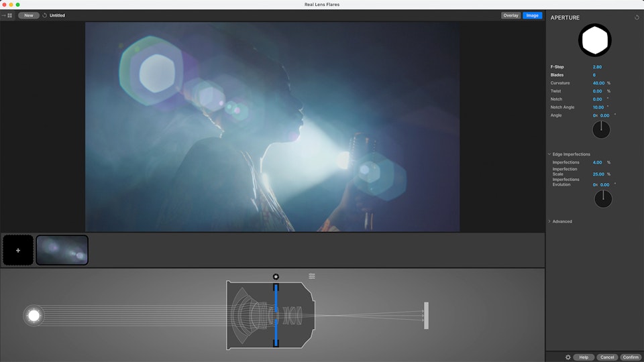The width and height of the screenshot is (644, 362).
Task: Click the Imperfections Evolution dial
Action: [x=603, y=198]
